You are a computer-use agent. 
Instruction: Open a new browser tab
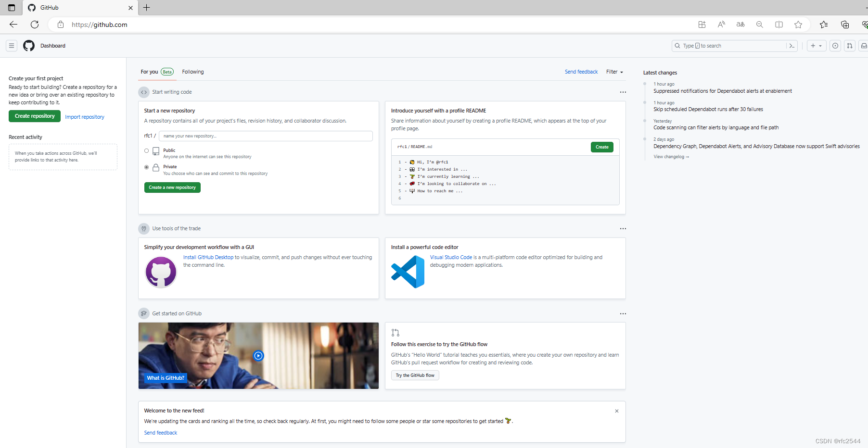147,8
